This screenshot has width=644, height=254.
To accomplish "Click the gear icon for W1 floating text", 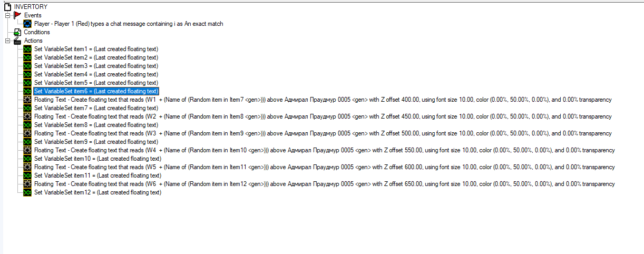I will [27, 100].
